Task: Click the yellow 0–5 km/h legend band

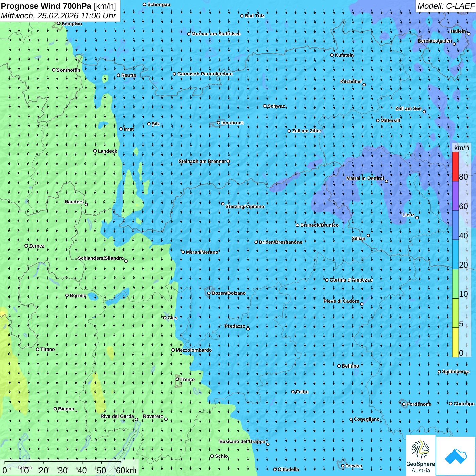Action: click(455, 342)
